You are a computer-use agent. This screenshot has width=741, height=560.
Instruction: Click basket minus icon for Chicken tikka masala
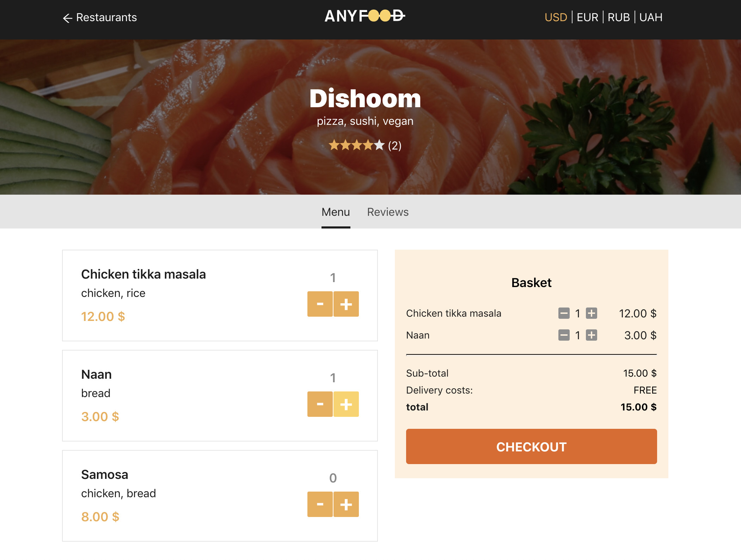(564, 313)
